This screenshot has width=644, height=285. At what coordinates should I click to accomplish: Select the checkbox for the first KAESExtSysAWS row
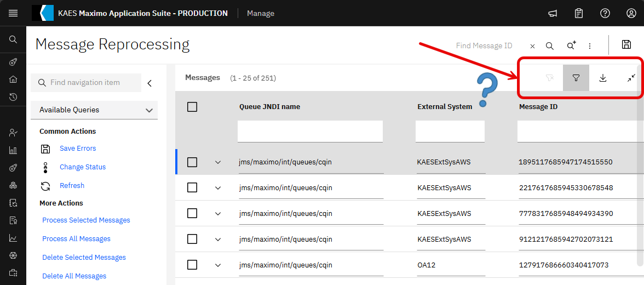tap(192, 162)
